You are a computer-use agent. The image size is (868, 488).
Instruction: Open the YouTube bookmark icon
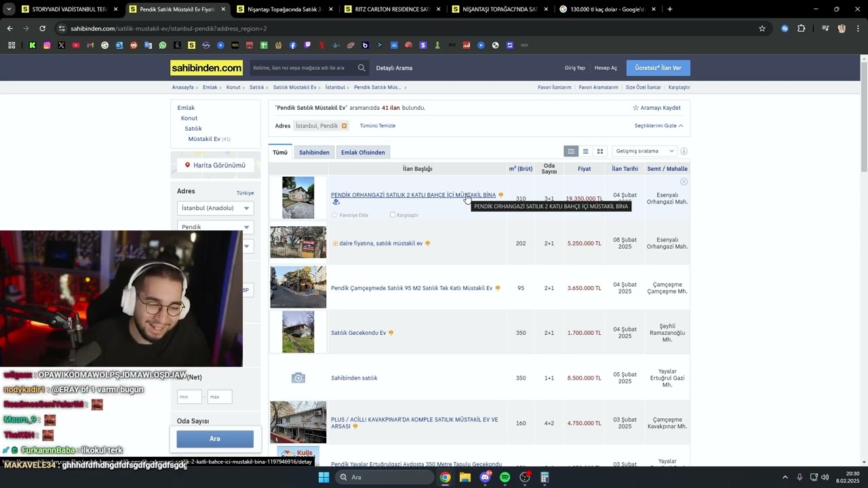coord(75,45)
